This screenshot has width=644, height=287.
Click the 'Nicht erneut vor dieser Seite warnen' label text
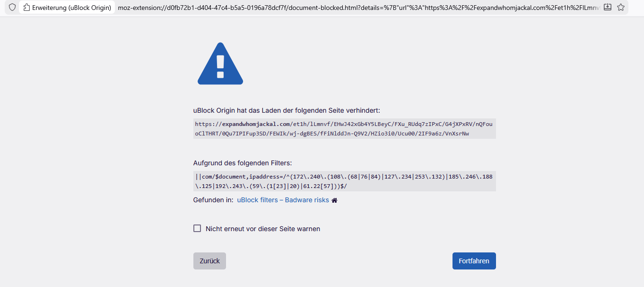click(x=263, y=229)
